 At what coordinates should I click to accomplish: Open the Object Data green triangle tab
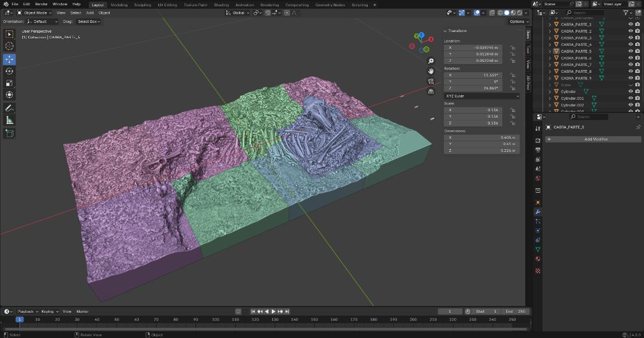pyautogui.click(x=538, y=250)
